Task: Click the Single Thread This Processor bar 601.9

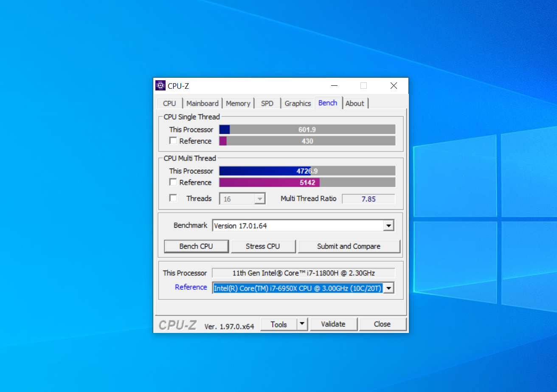Action: point(307,130)
